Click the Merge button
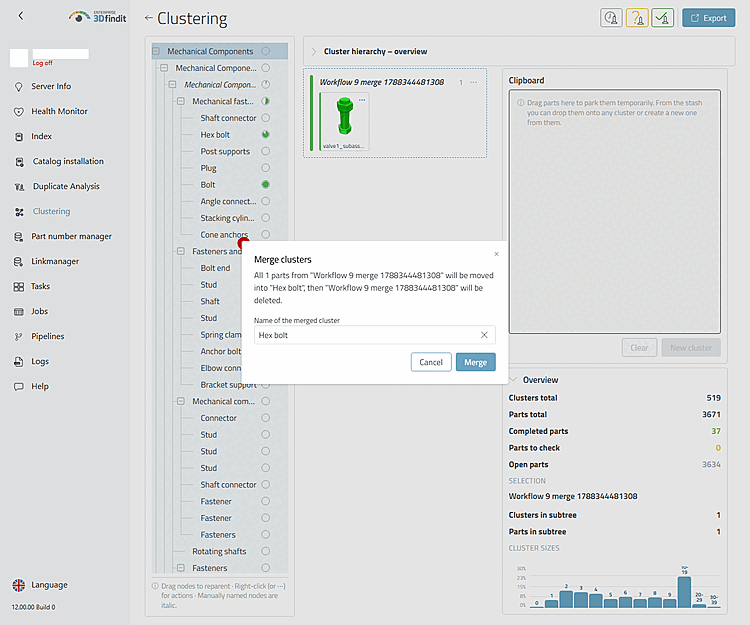The height and width of the screenshot is (625, 750). (x=475, y=362)
